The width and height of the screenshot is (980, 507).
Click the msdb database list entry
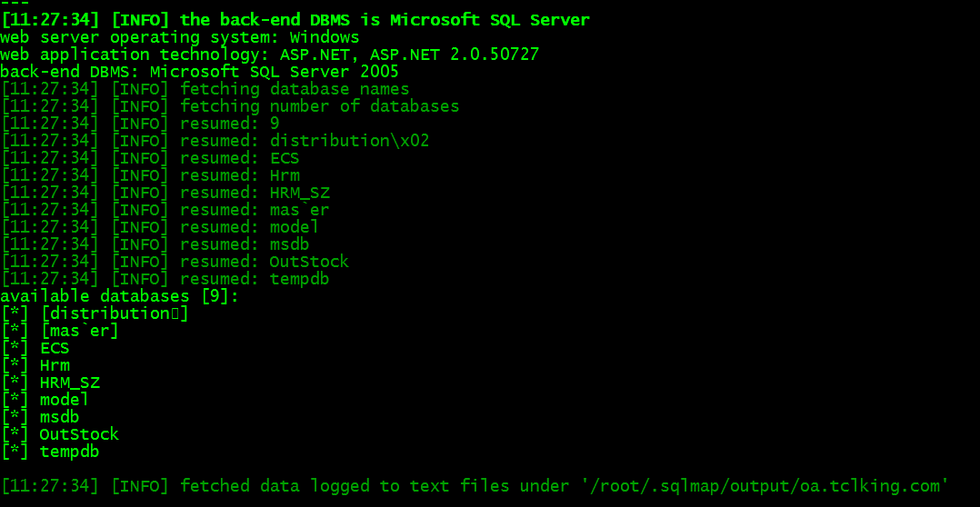click(40, 416)
